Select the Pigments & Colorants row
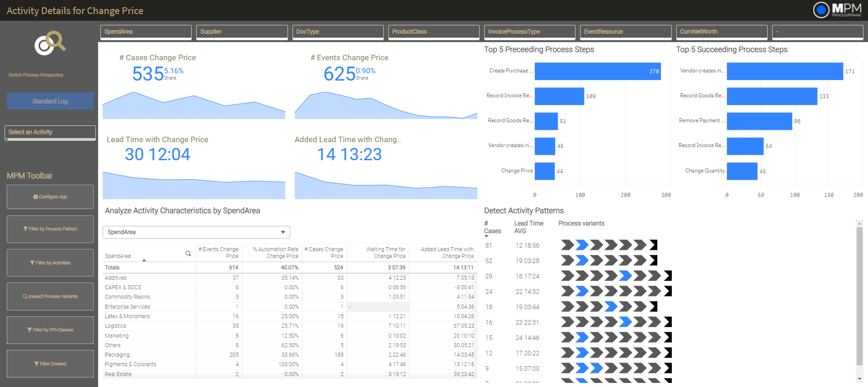 pos(290,364)
